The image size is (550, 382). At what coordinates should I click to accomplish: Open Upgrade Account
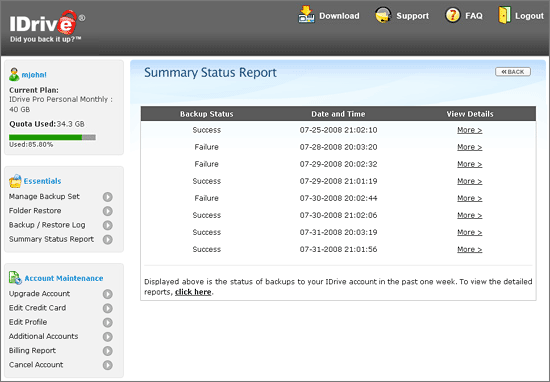click(x=39, y=294)
